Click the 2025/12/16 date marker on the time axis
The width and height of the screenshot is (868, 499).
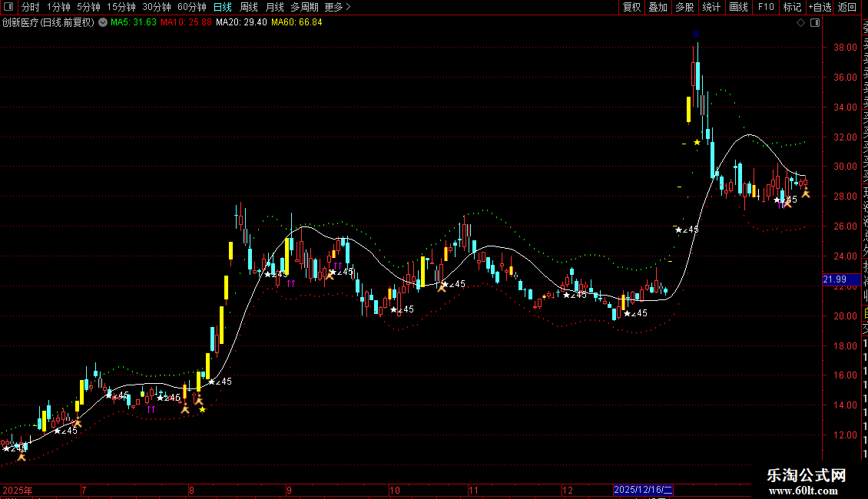tap(643, 490)
